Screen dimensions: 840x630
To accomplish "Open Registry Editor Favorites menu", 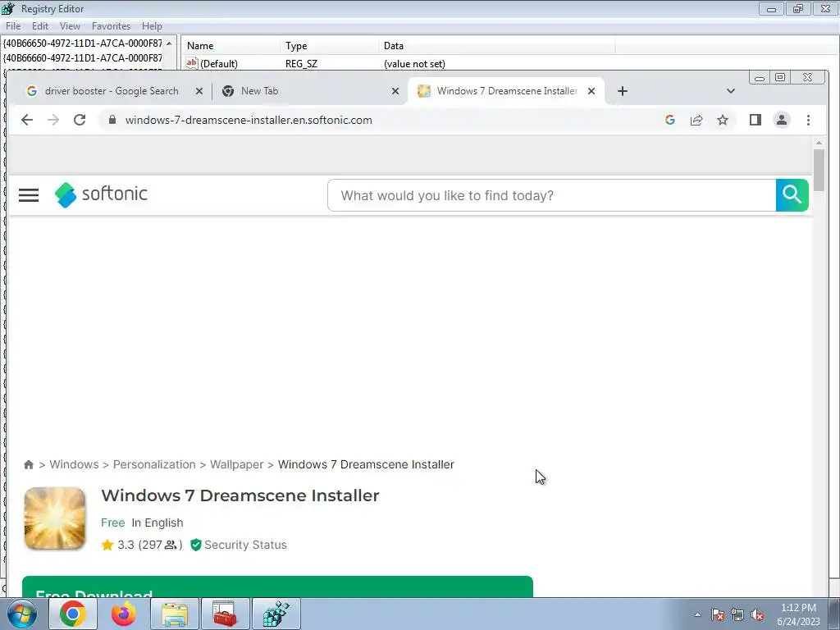I will coord(111,25).
